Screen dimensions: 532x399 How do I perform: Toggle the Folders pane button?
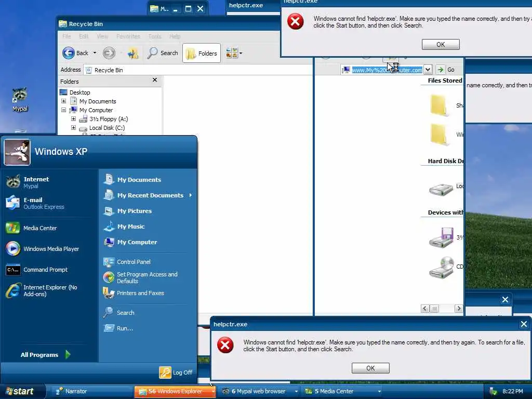(202, 54)
